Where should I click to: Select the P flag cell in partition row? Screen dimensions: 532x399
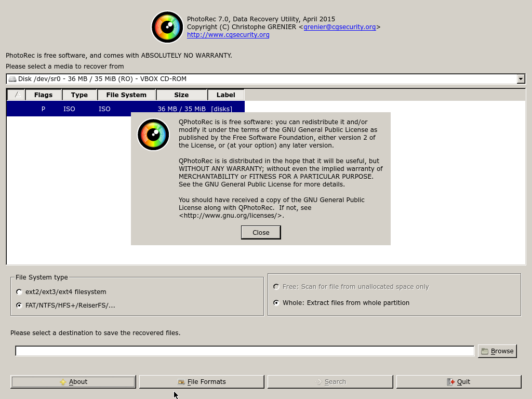tap(43, 109)
